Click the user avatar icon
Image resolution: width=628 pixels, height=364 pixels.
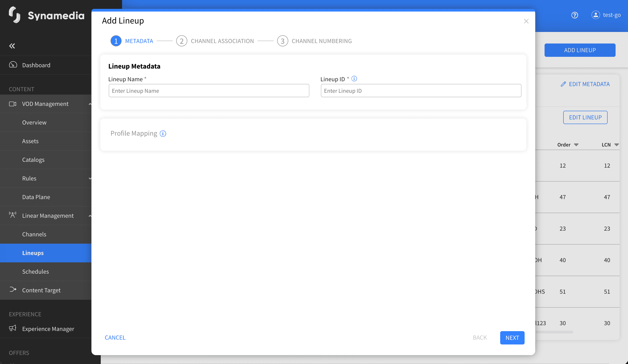coord(596,15)
